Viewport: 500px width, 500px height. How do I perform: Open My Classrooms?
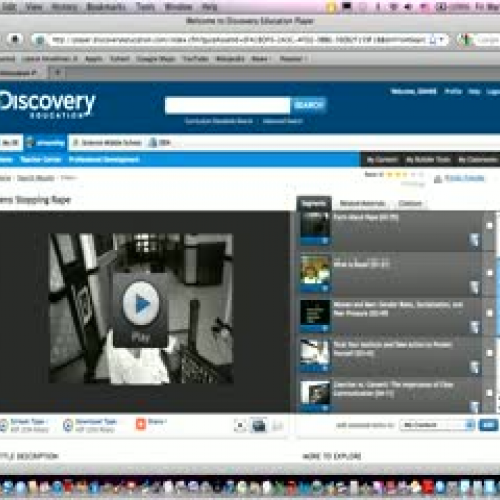[x=478, y=160]
